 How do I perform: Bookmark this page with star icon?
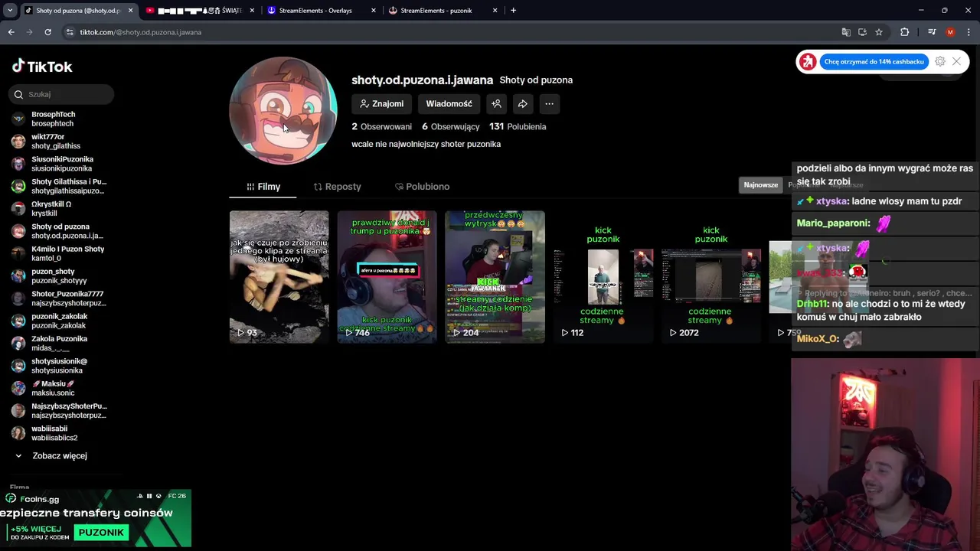[879, 32]
